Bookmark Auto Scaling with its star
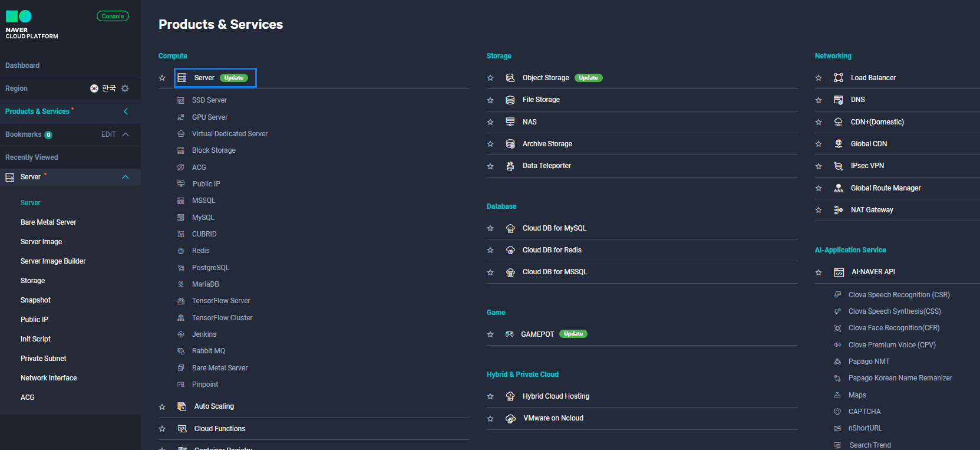Viewport: 980px width, 450px height. [x=162, y=407]
